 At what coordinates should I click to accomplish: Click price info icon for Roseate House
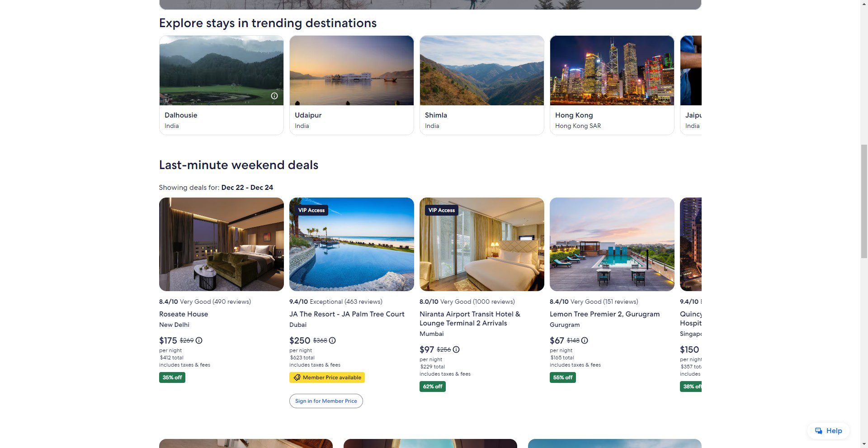click(x=199, y=340)
